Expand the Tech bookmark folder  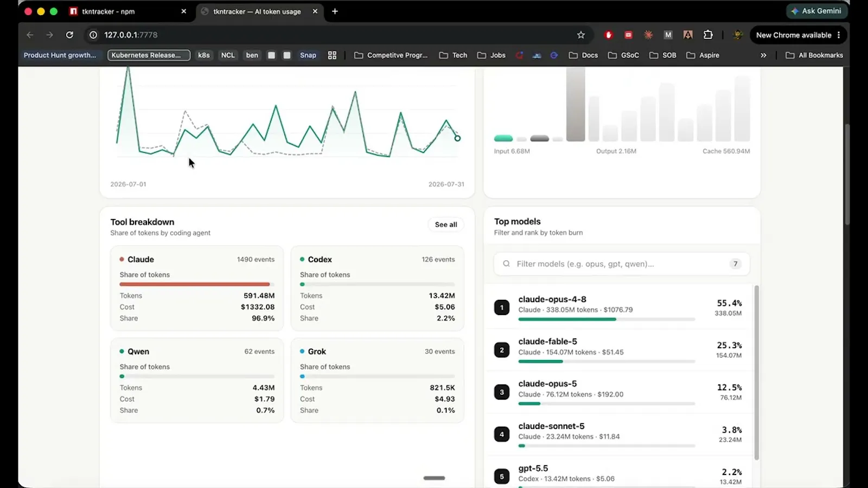pyautogui.click(x=453, y=55)
